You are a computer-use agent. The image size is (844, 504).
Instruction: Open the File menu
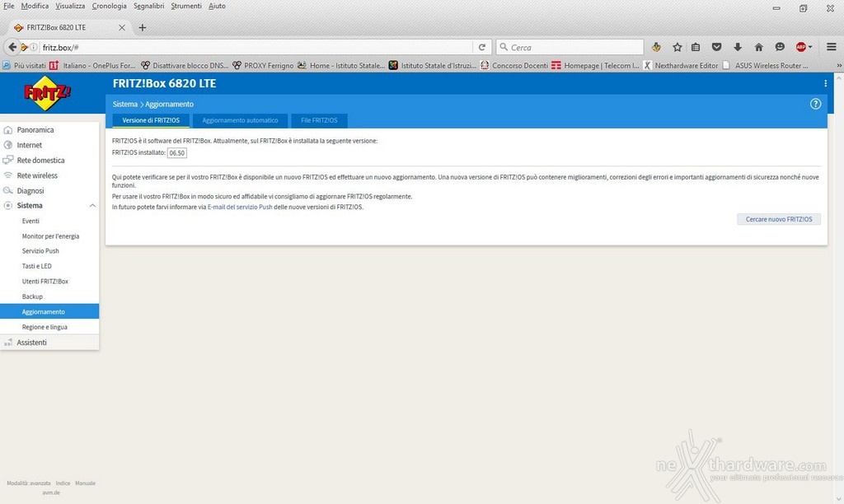tap(8, 6)
